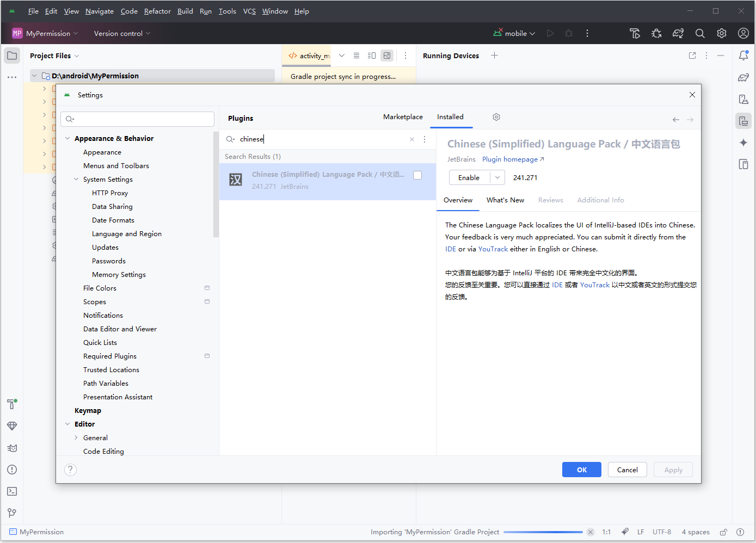Open editor tabs list dropdown chevron

coord(342,55)
